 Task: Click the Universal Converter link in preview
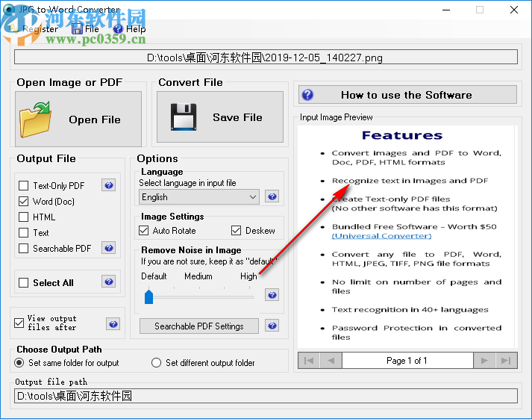[381, 236]
